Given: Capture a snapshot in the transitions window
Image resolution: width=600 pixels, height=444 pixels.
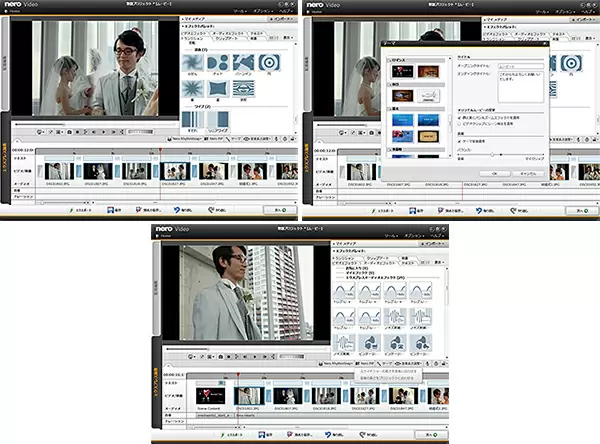Looking at the screenshot, I should click(69, 132).
